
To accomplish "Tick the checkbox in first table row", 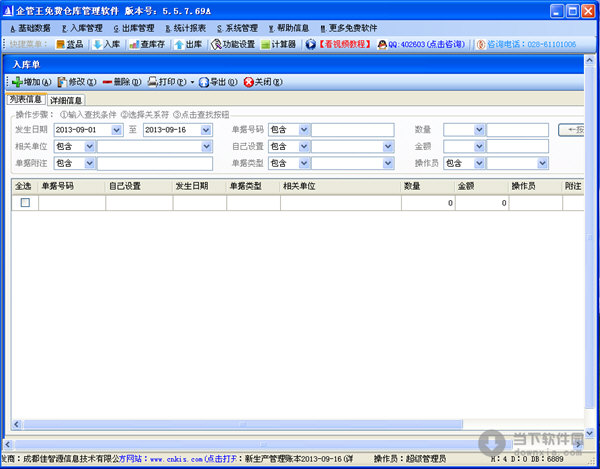I will pyautogui.click(x=25, y=202).
